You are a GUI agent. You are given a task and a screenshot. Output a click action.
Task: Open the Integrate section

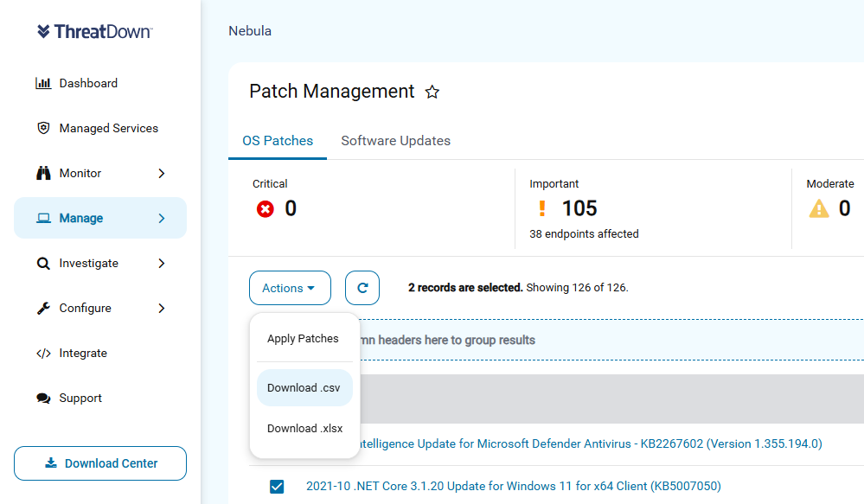point(83,353)
